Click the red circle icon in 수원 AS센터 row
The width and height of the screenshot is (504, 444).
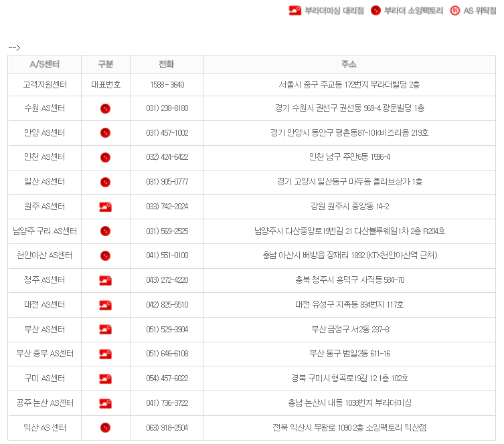(x=106, y=108)
